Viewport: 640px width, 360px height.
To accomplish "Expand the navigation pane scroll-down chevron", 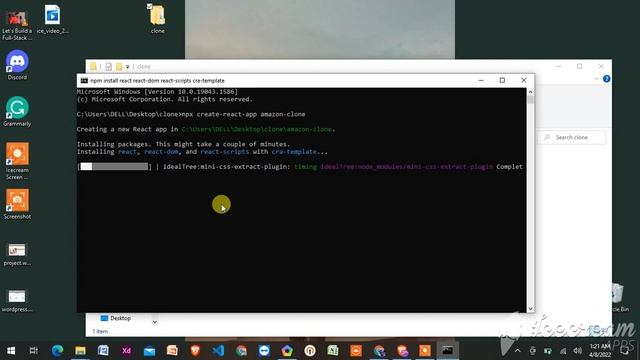I will [x=155, y=322].
